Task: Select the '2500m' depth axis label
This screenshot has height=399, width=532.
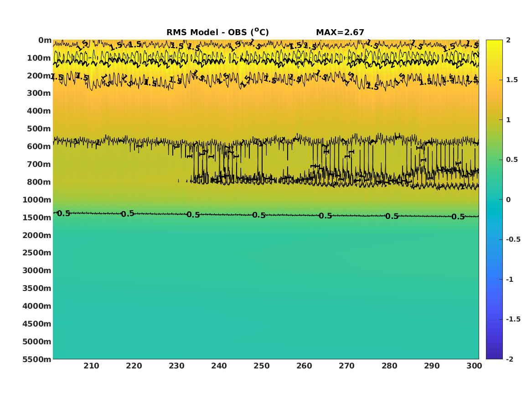Action: [37, 253]
